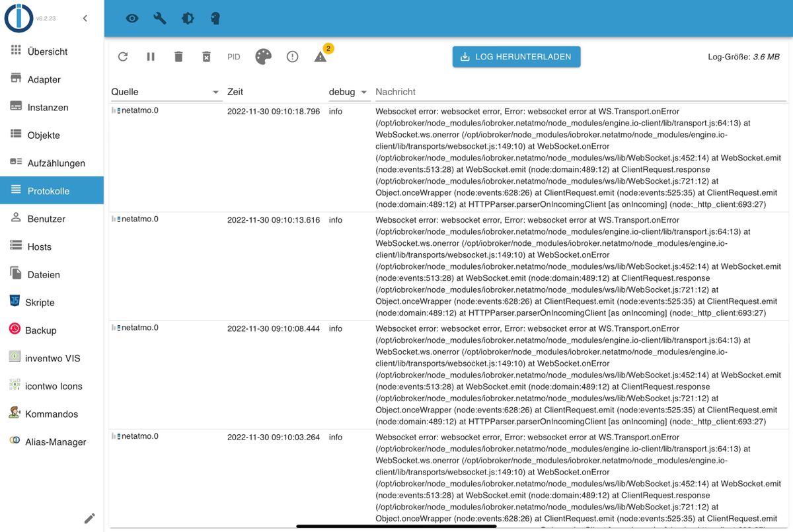This screenshot has width=793, height=532.
Task: Click the warning count badge showing 2
Action: coord(328,48)
